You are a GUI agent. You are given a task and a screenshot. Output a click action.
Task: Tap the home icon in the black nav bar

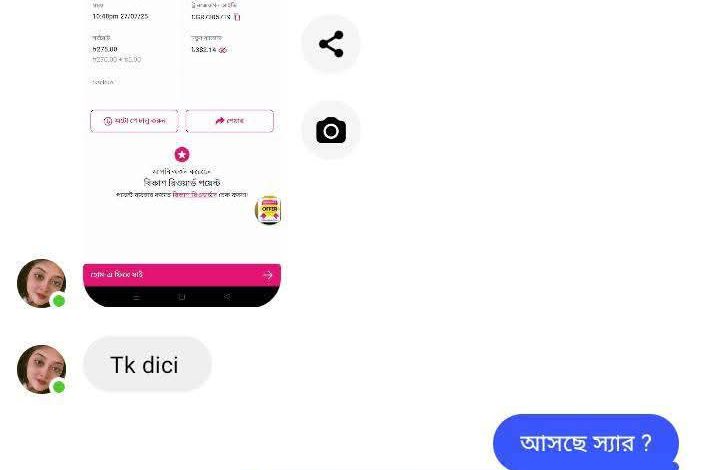[x=181, y=297]
